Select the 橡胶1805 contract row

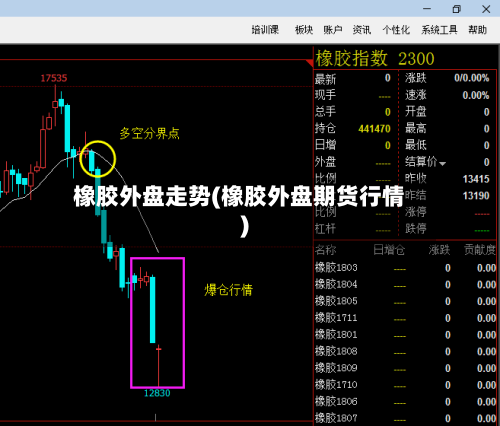pos(405,301)
